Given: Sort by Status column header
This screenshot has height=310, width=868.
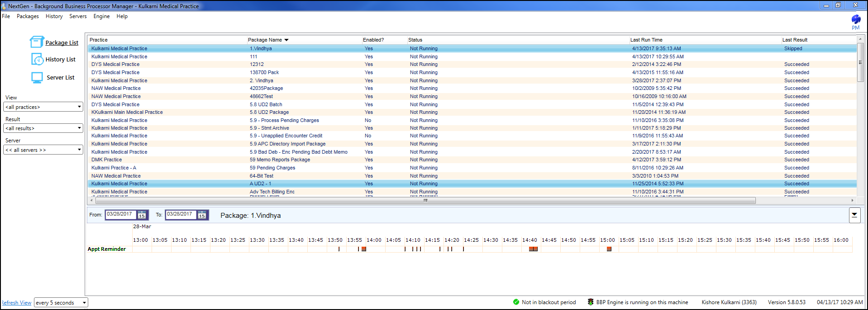Looking at the screenshot, I should (415, 40).
